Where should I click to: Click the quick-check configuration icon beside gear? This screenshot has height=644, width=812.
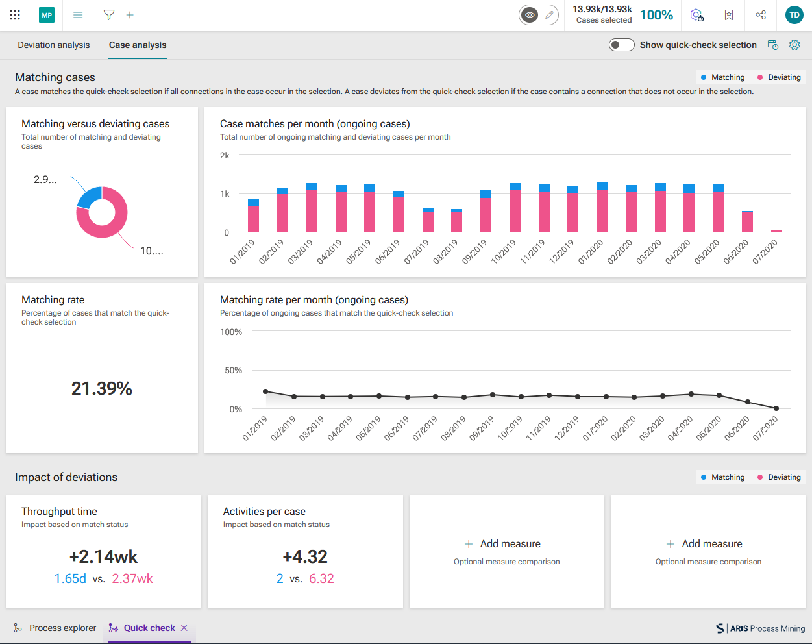click(x=772, y=45)
